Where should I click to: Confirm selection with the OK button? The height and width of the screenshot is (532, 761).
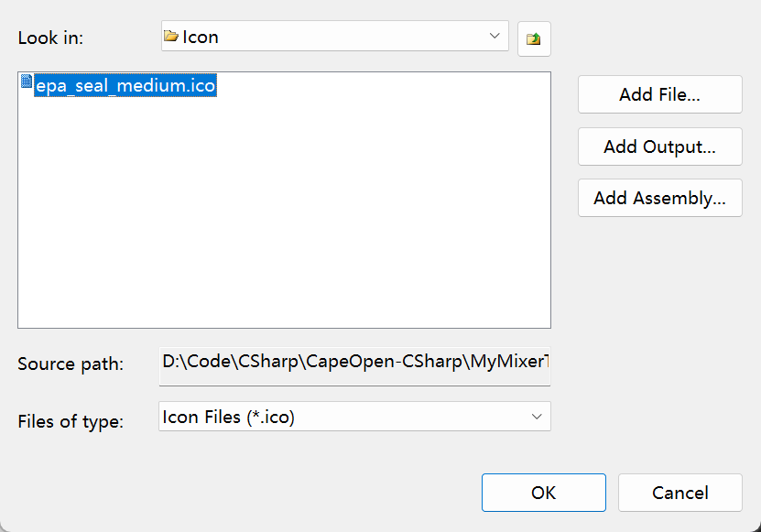coord(544,493)
